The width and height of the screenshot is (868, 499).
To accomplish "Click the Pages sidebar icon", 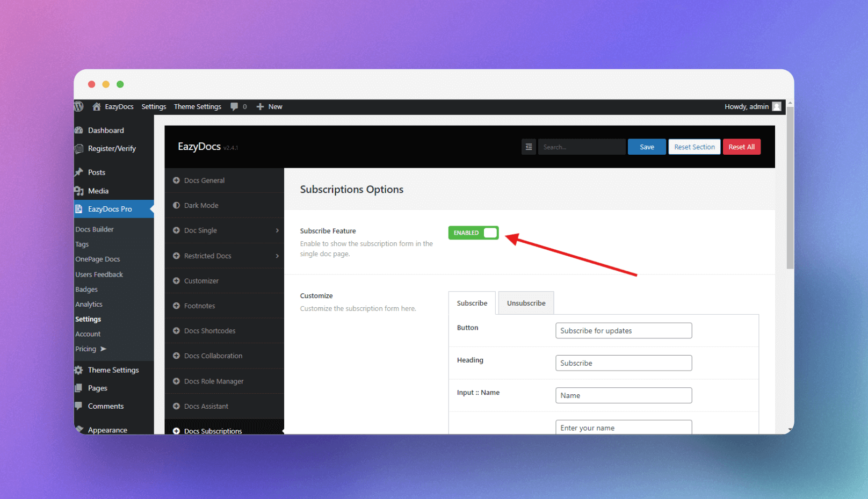I will coord(79,388).
